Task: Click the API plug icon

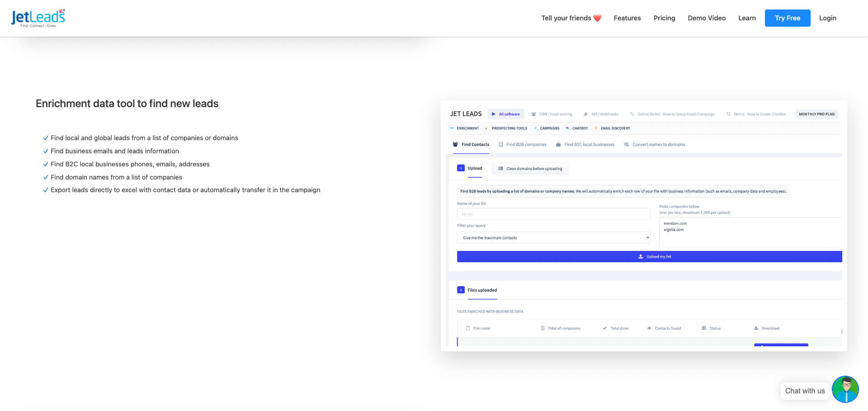Action: click(x=586, y=114)
